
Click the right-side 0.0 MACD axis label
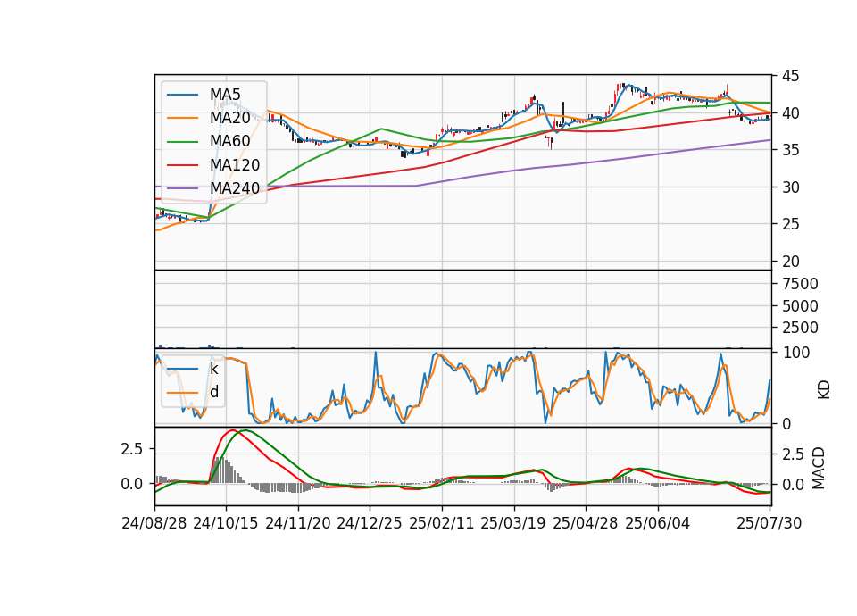point(793,484)
